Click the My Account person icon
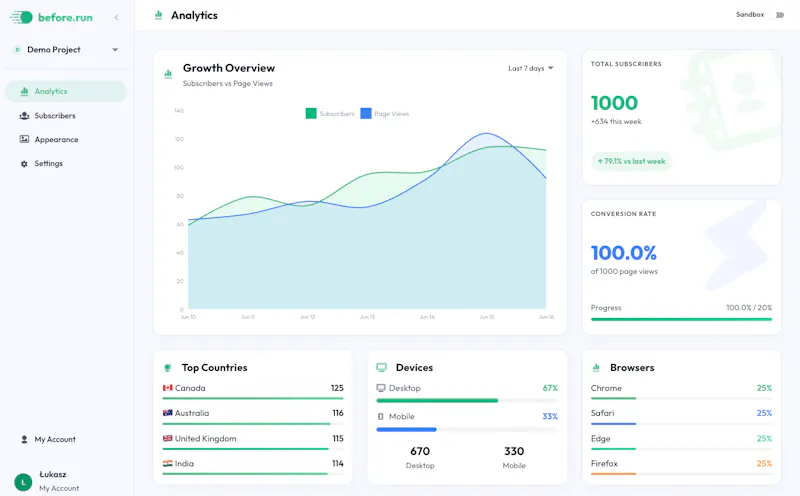The width and height of the screenshot is (800, 496). click(x=24, y=439)
